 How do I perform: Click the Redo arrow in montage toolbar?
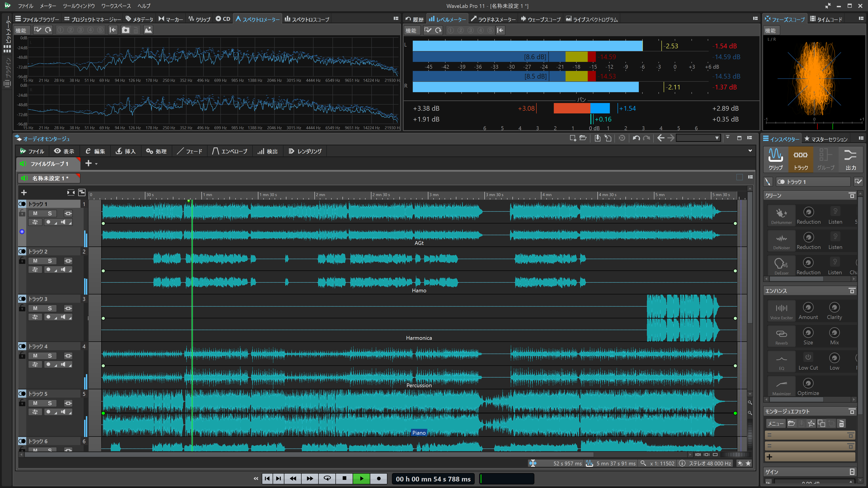[x=646, y=138]
